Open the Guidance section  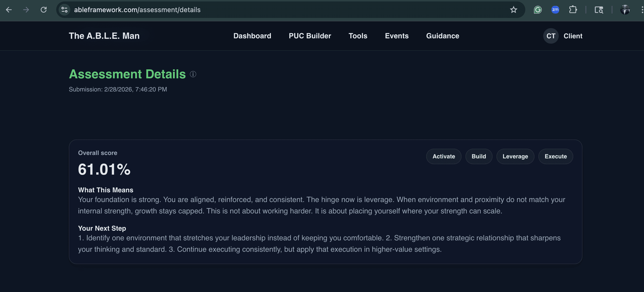pyautogui.click(x=442, y=36)
